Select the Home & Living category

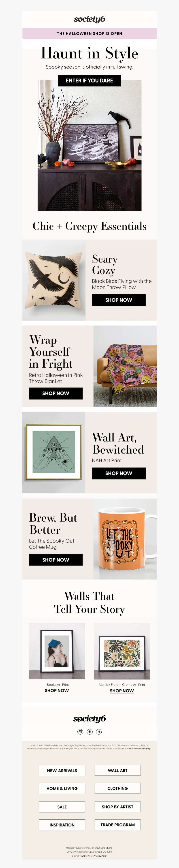[x=62, y=789]
